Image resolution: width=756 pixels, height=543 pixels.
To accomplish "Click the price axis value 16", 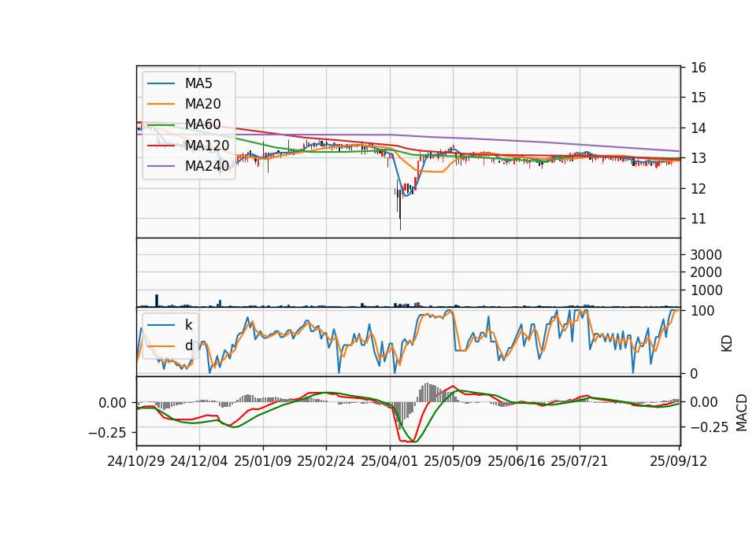I will pos(699,68).
